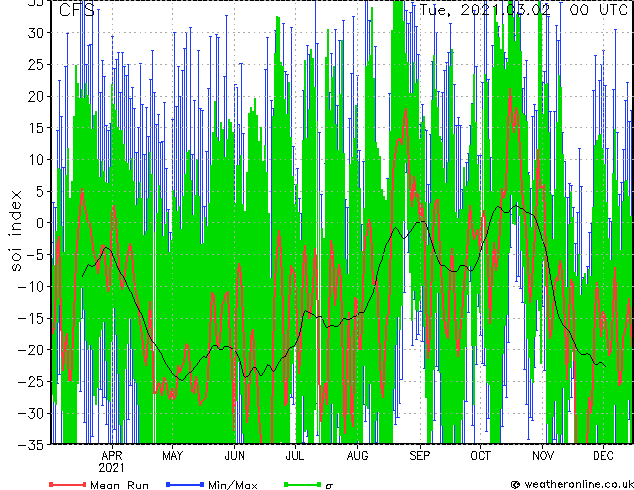Viewport: 634px width, 490px height.
Task: Click the blue Min/Max legend line
Action: pyautogui.click(x=185, y=484)
